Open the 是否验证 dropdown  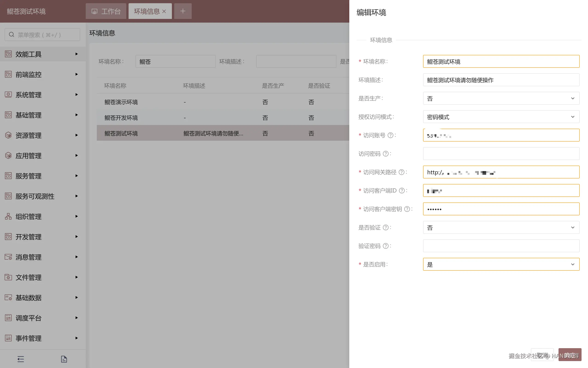coord(501,228)
